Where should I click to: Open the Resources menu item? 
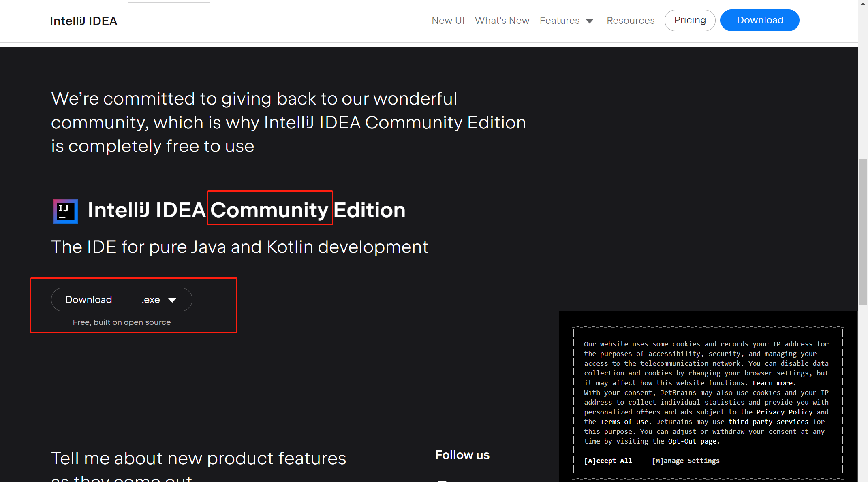[x=630, y=21]
